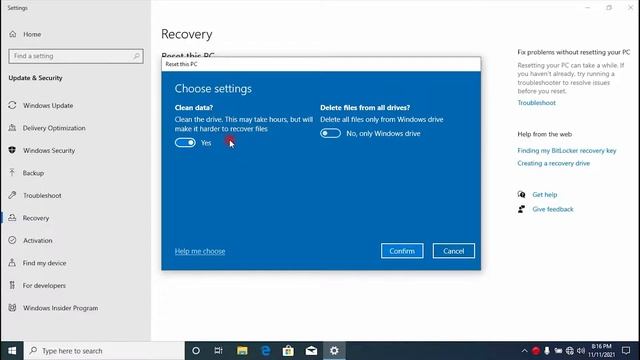Open Delivery Optimization page
This screenshot has height=360, width=640.
coord(54,128)
